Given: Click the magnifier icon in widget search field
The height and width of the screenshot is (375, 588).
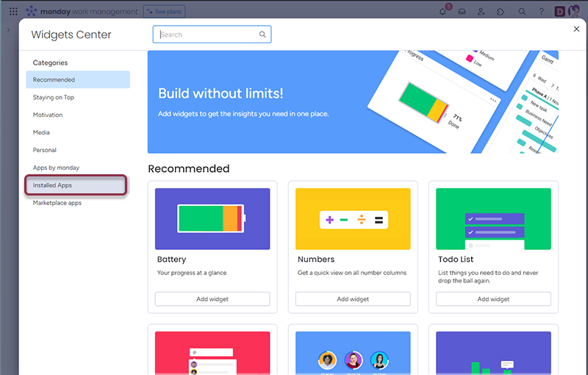Looking at the screenshot, I should [x=262, y=35].
